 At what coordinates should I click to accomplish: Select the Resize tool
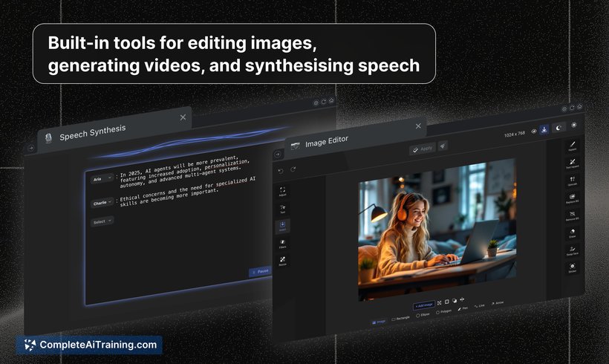tap(283, 261)
